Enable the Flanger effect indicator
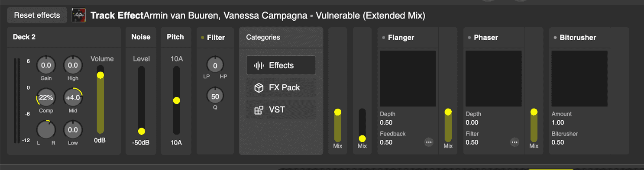644x170 pixels. (x=384, y=38)
